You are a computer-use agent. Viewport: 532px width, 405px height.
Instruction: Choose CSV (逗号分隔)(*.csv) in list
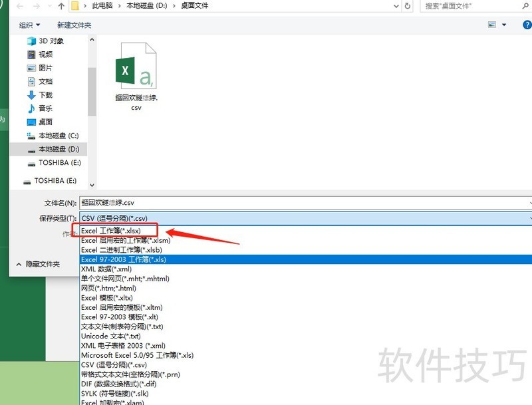tap(306, 365)
